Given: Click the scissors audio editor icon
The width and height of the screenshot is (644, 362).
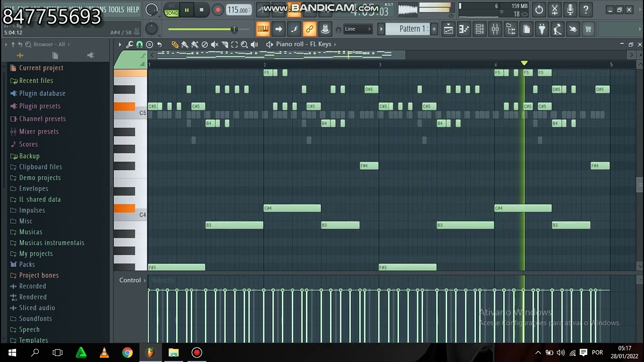Looking at the screenshot, I should (x=554, y=9).
